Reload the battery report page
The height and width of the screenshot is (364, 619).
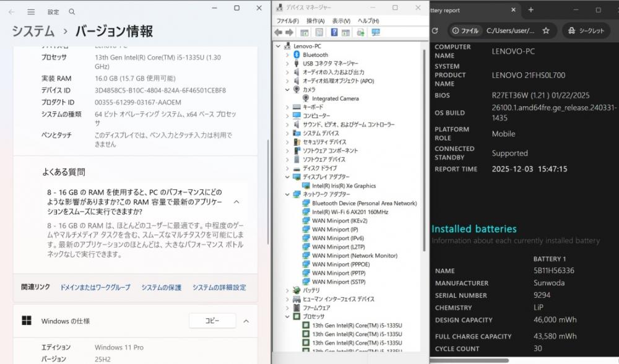point(435,30)
